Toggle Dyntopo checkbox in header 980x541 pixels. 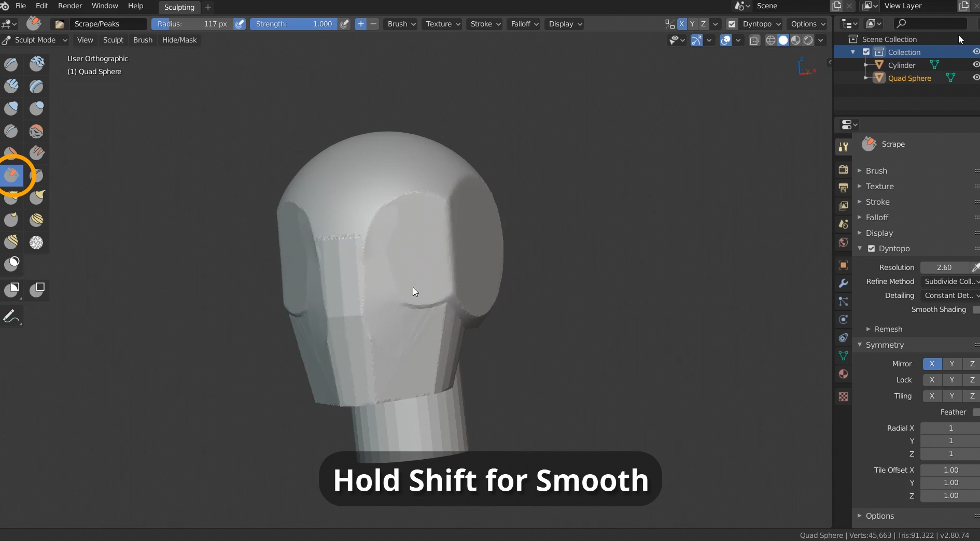[x=732, y=24]
